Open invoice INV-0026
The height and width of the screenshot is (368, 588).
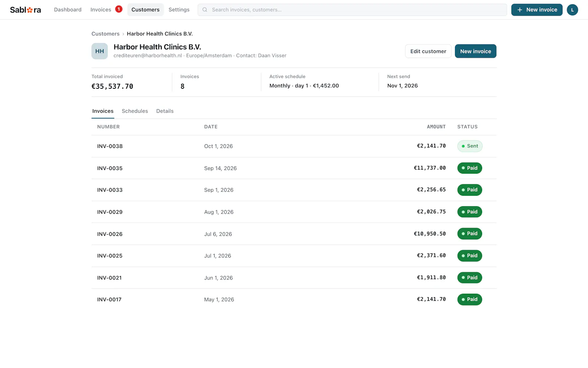click(x=294, y=234)
